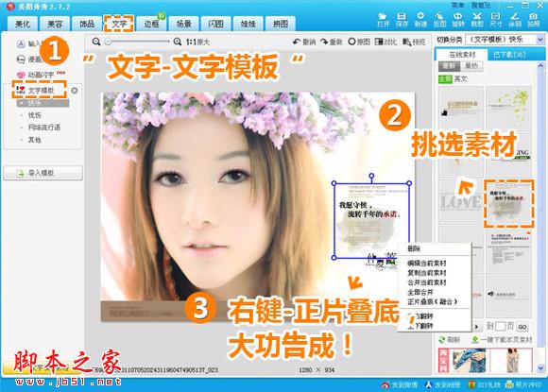Click the 重做 redo arrow
This screenshot has height=392, width=548.
324,42
